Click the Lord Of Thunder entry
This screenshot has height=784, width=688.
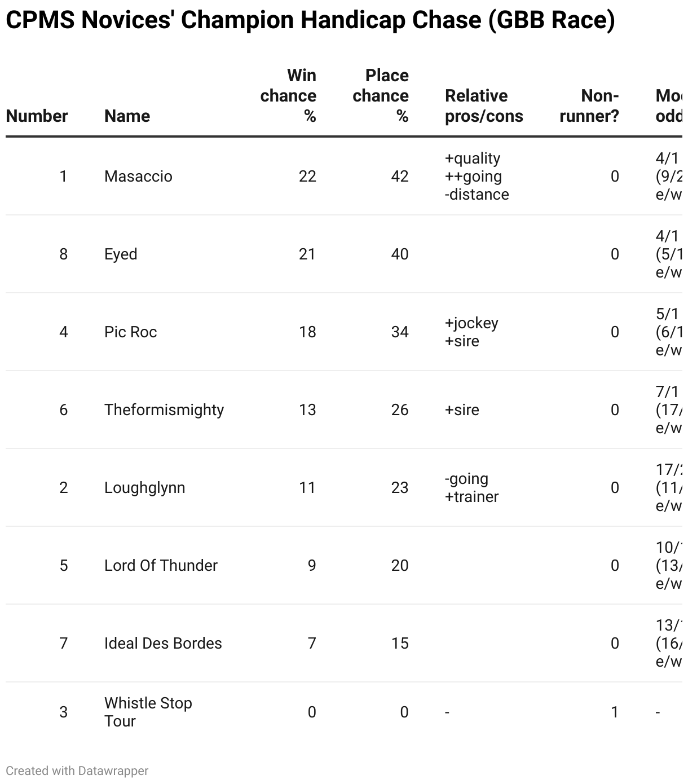(161, 566)
